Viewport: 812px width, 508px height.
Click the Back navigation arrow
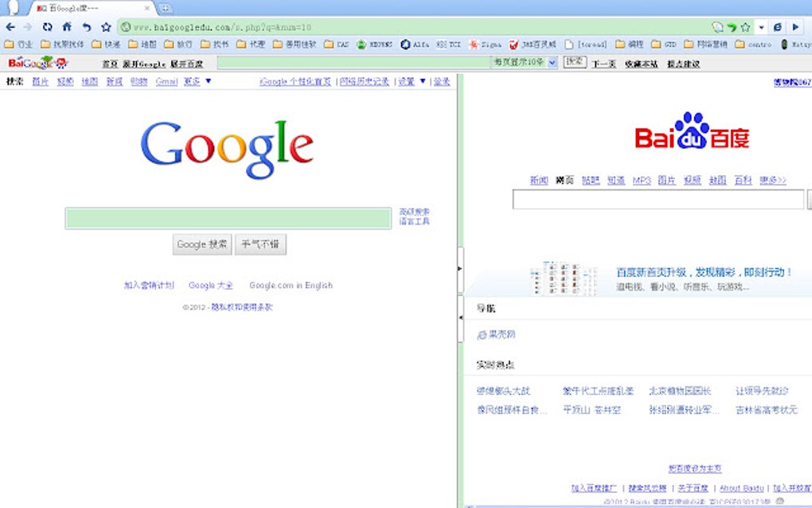coord(10,26)
